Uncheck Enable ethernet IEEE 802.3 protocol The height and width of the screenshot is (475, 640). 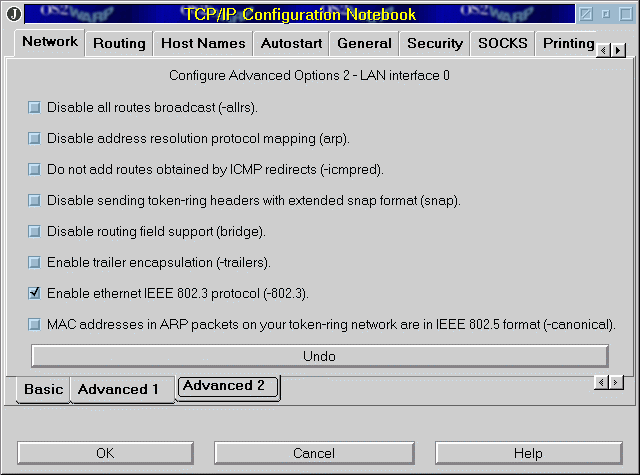34,293
